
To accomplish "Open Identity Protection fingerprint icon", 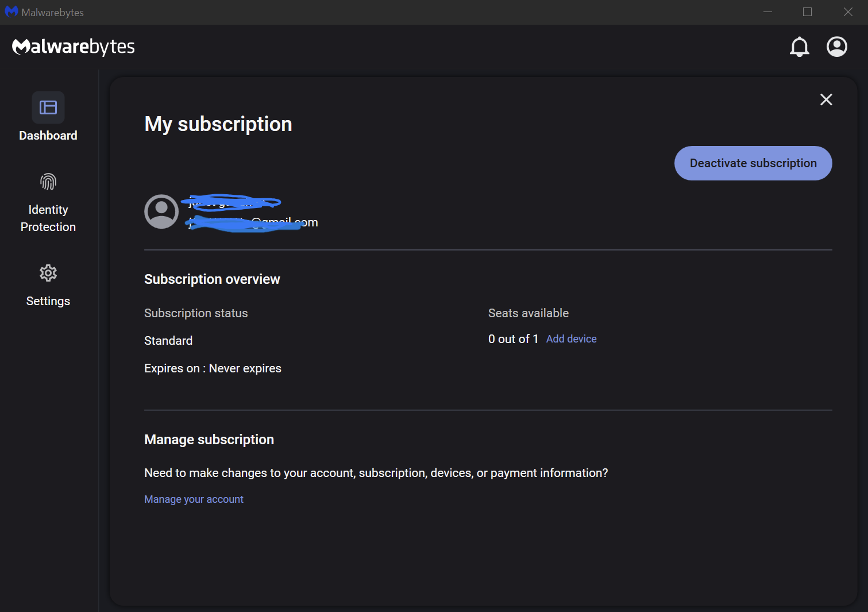I will click(48, 182).
